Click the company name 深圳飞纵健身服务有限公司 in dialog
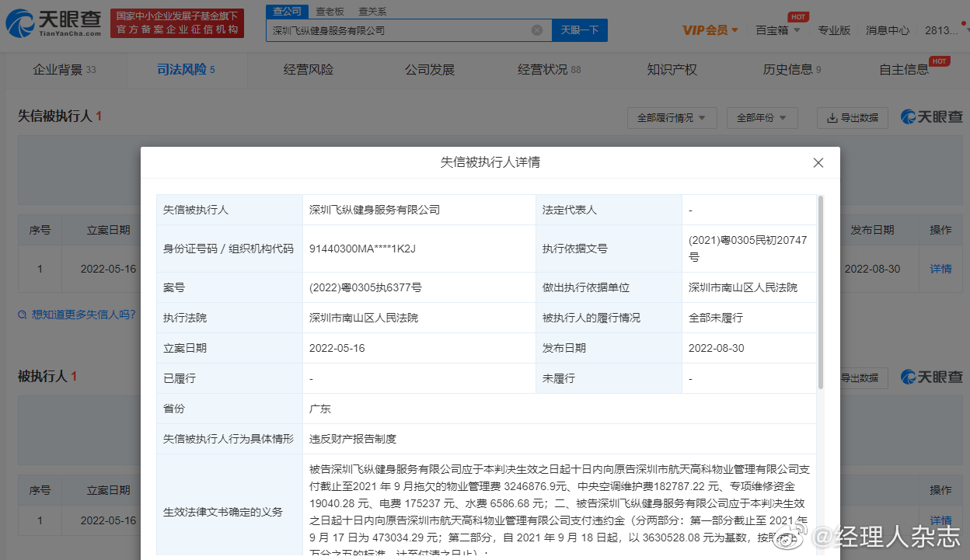This screenshot has height=560, width=970. pos(375,210)
